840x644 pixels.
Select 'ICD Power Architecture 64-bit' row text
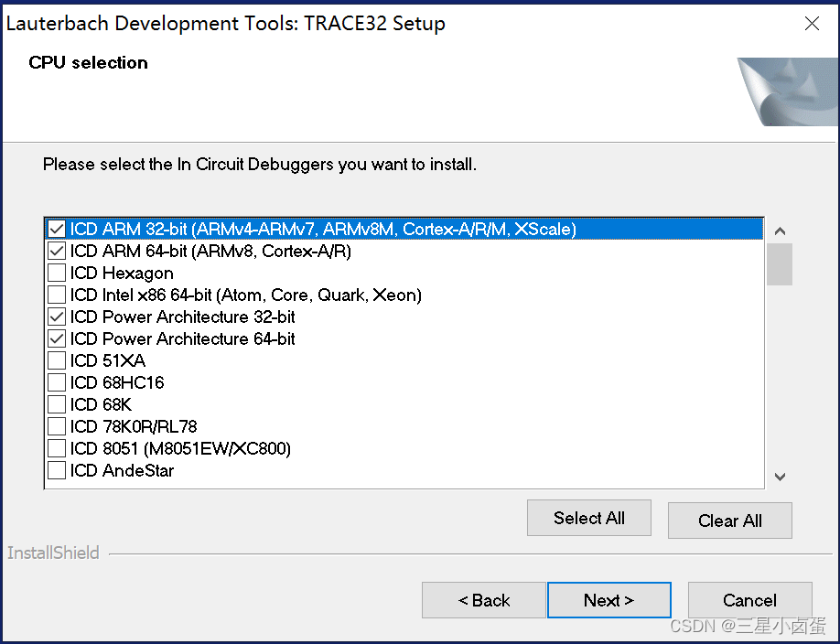pos(182,338)
